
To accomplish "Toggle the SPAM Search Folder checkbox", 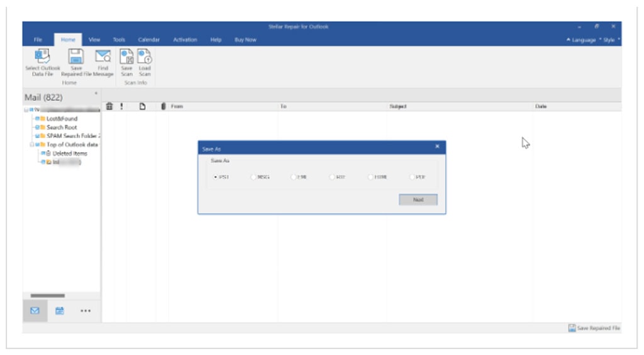I will (37, 136).
